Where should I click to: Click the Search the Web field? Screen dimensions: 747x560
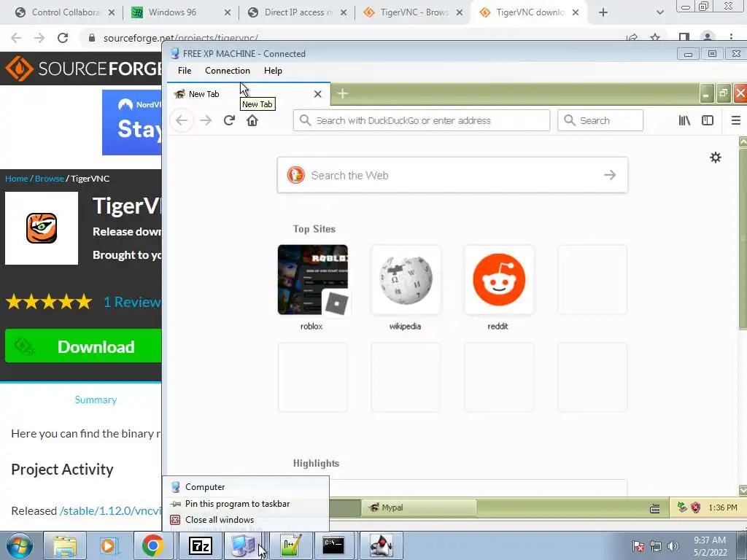[x=452, y=175]
